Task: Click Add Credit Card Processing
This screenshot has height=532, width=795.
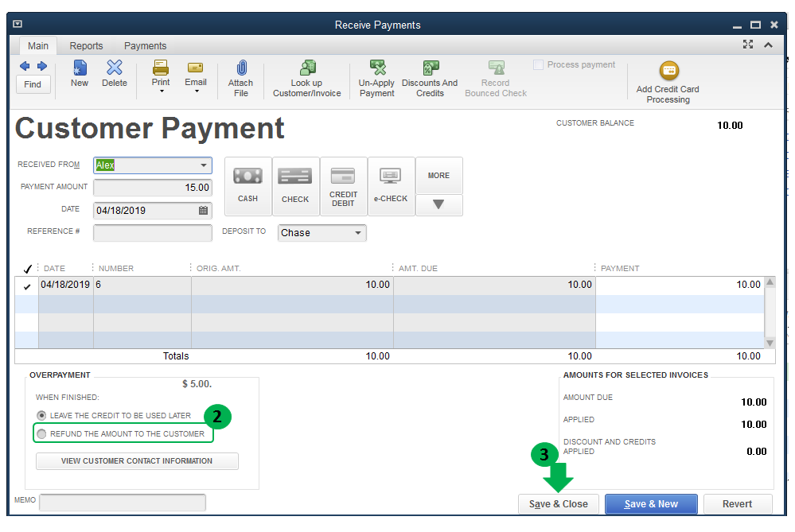Action: [x=668, y=82]
